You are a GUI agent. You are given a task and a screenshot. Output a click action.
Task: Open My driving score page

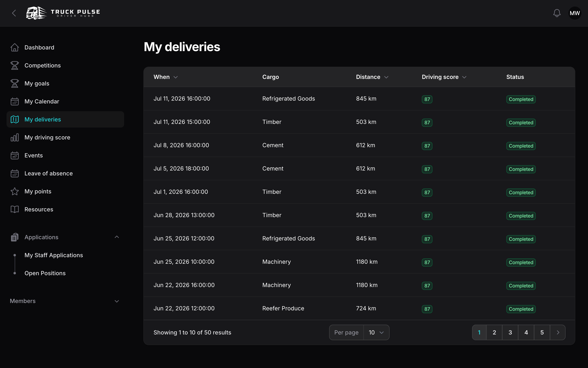pyautogui.click(x=65, y=138)
